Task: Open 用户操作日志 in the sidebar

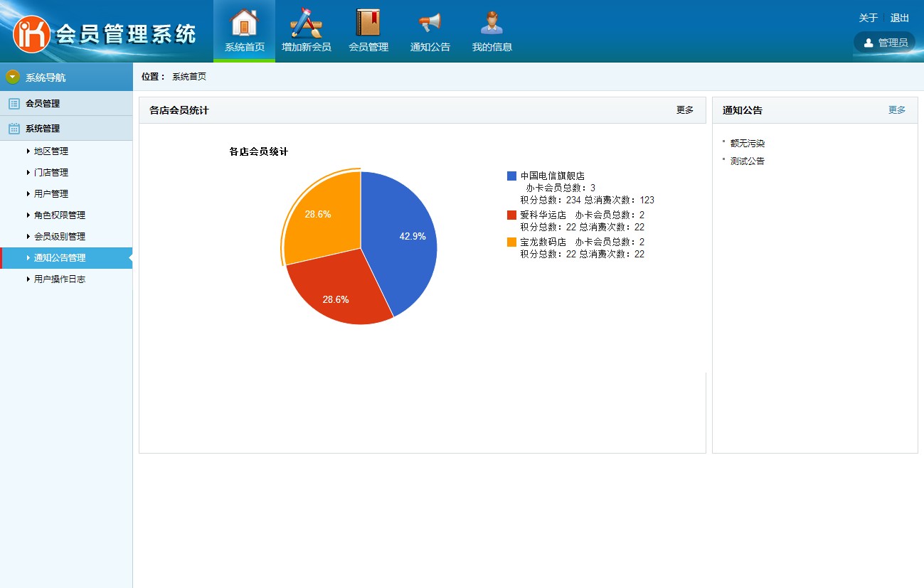Action: (x=60, y=279)
